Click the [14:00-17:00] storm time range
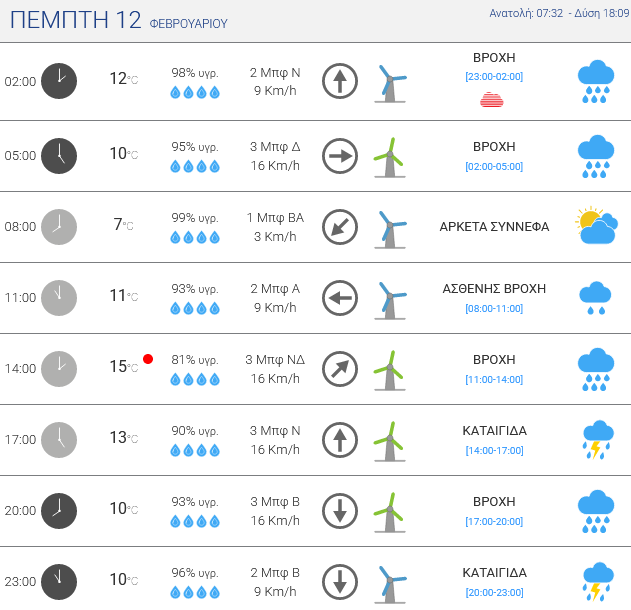 [494, 450]
